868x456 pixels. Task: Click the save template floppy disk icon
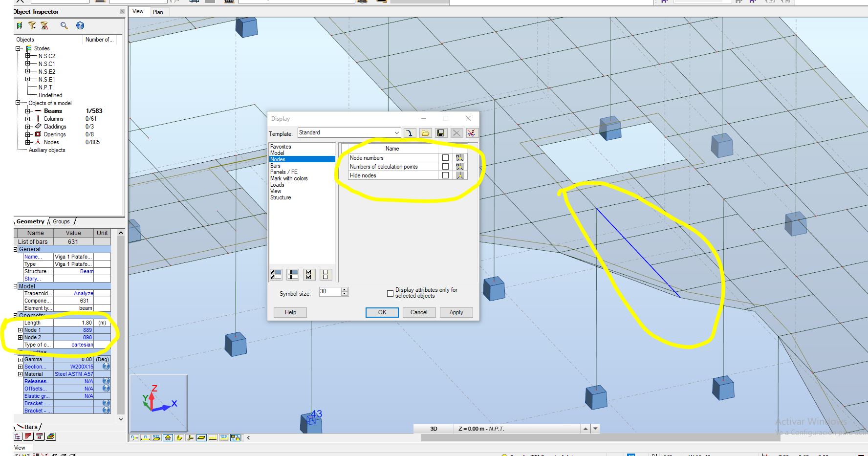click(x=441, y=133)
